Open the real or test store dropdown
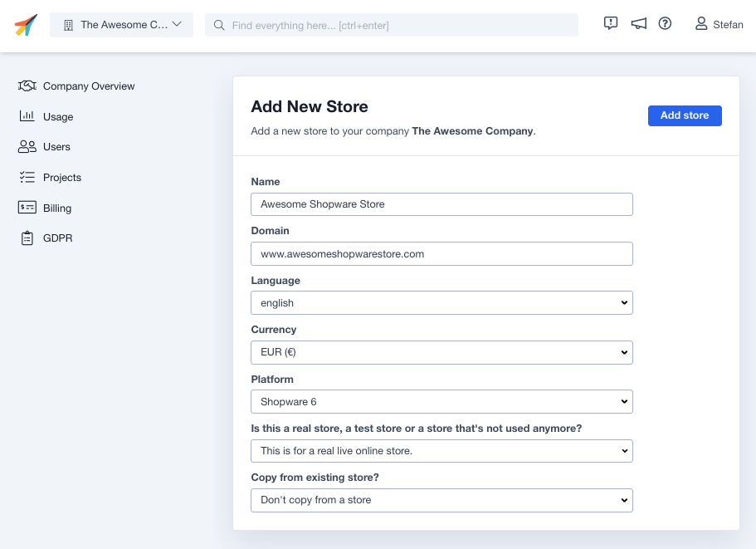The width and height of the screenshot is (756, 549). coord(441,451)
